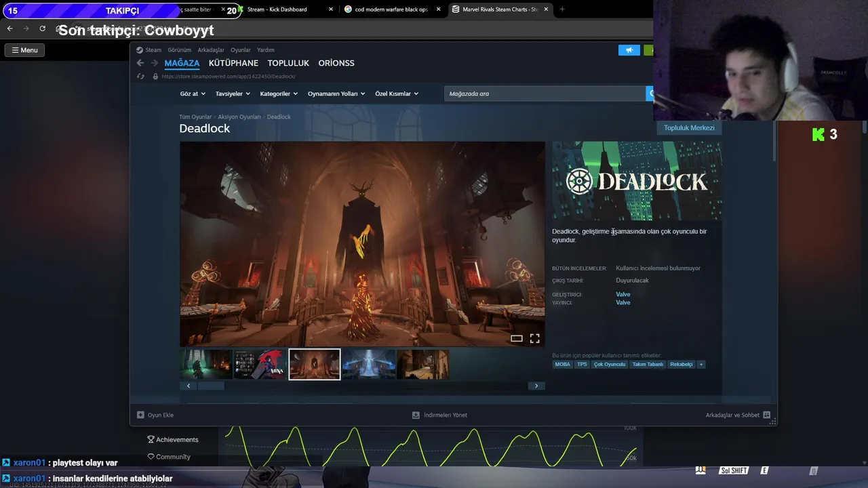Toggle fullscreen on screenshot viewer
Image resolution: width=868 pixels, height=488 pixels.
coord(534,338)
